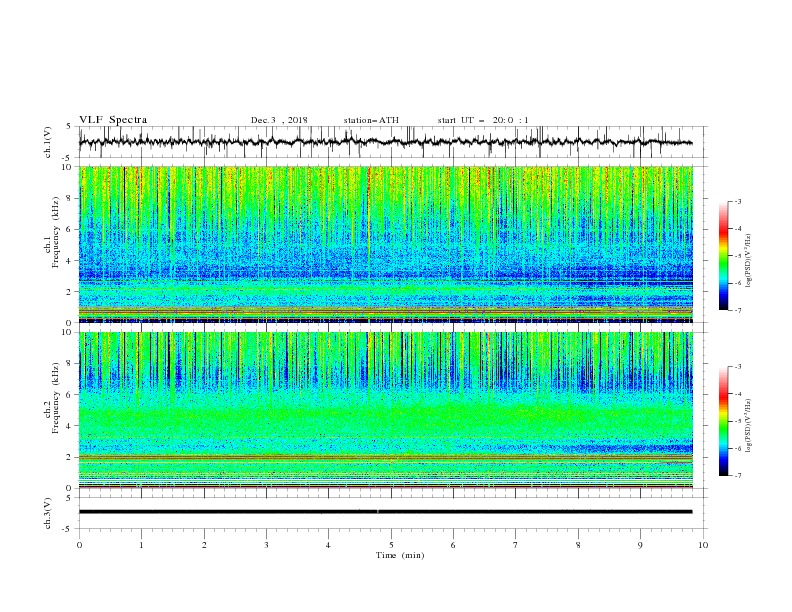792x612 pixels.
Task: Click the "9" tick on the time axis
Action: coord(640,545)
